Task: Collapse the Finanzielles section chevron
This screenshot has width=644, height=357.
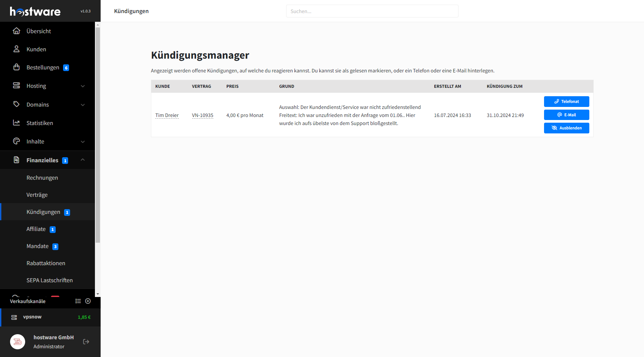Action: click(x=83, y=160)
